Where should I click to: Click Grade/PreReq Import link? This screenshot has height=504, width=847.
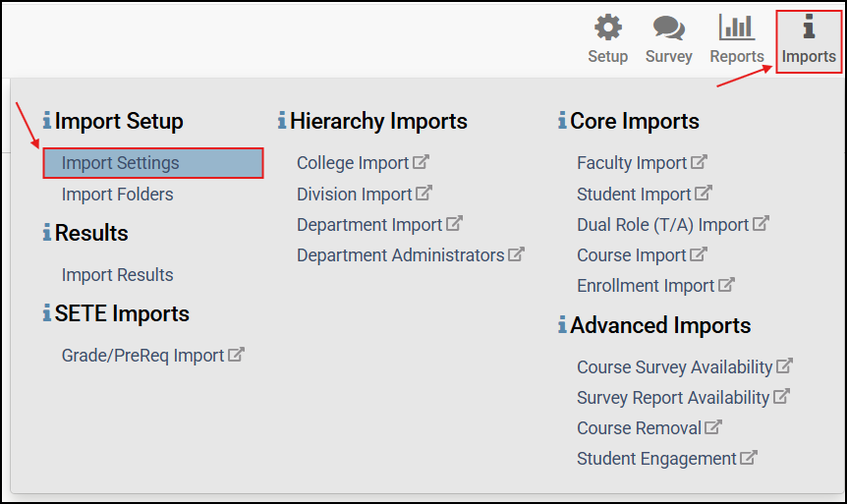[142, 355]
